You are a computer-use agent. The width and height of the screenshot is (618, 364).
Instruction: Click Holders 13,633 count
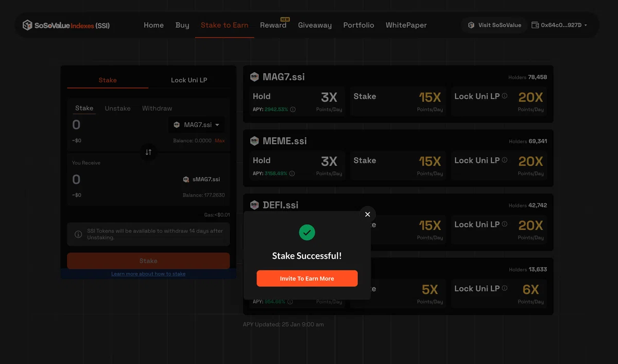point(528,269)
